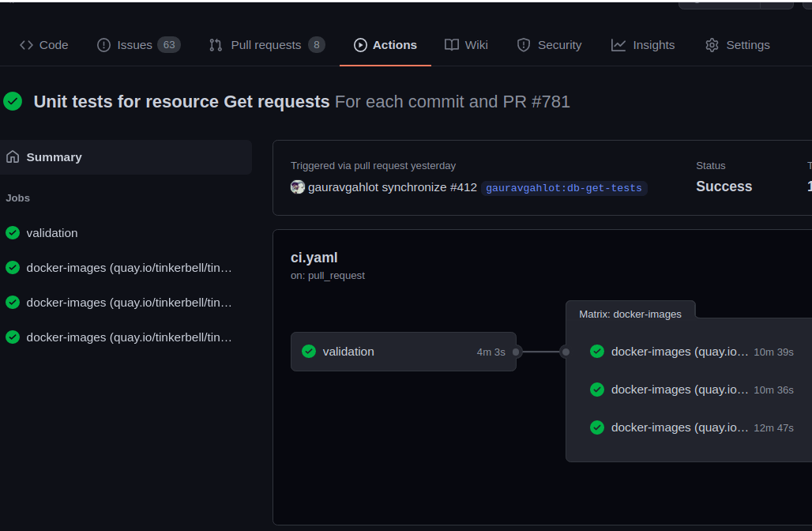Open the Pull requests tab
This screenshot has height=531, width=812.
click(266, 45)
